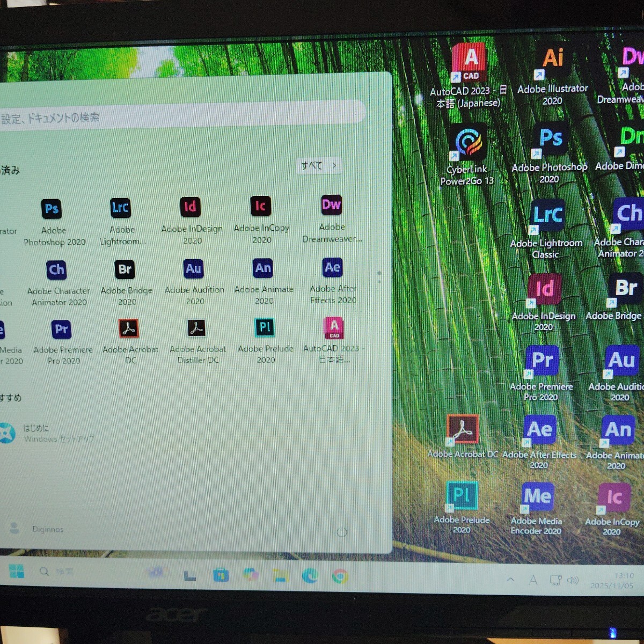This screenshot has height=644, width=644.
Task: Select Adobe Photoshop 2020 desktop shortcut
Action: coord(549,153)
